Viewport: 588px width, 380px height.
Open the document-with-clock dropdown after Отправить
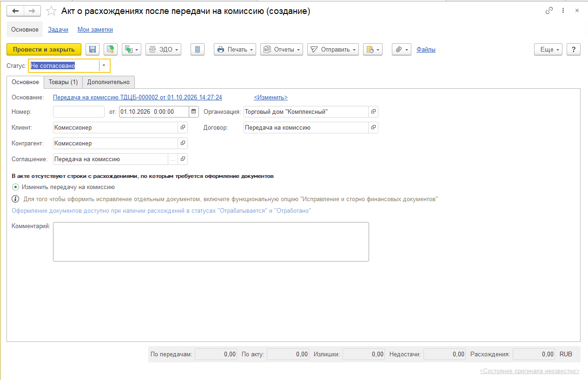372,49
